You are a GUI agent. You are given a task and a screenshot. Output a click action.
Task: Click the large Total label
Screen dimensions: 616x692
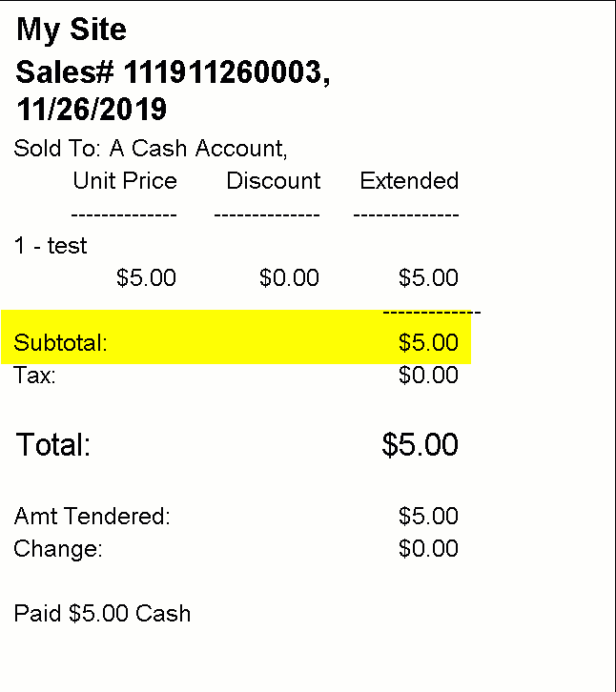[x=53, y=444]
